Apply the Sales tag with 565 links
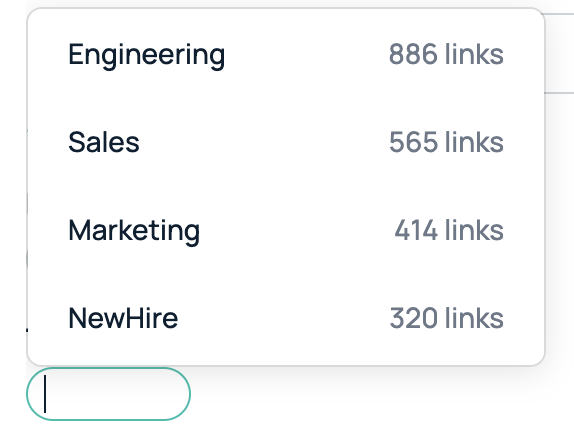The width and height of the screenshot is (574, 437). [x=286, y=142]
